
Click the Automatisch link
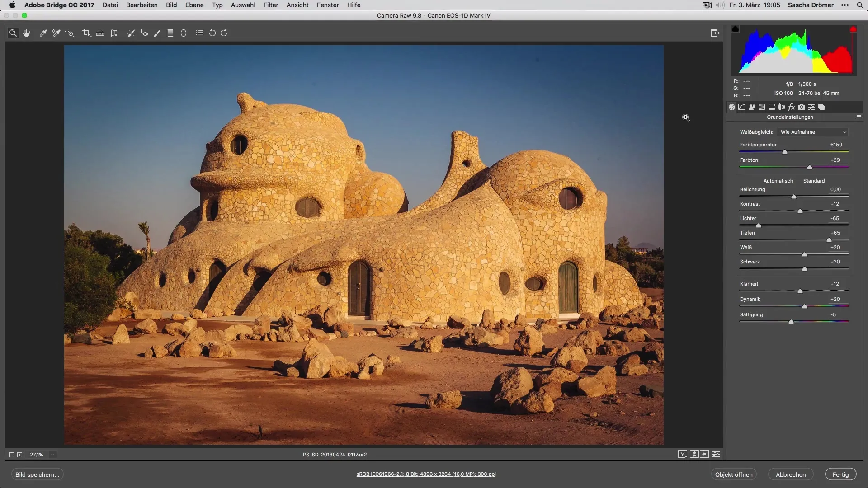(778, 181)
